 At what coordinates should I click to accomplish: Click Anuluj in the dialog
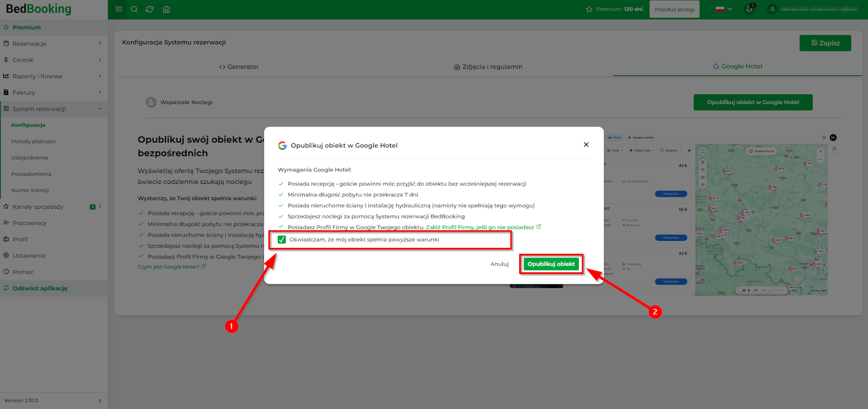500,264
